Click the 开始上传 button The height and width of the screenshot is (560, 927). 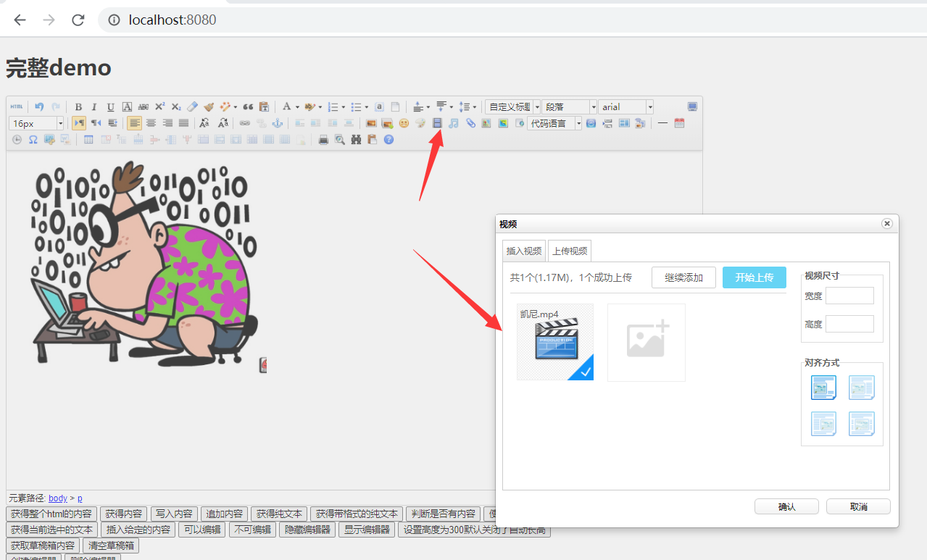coord(755,277)
